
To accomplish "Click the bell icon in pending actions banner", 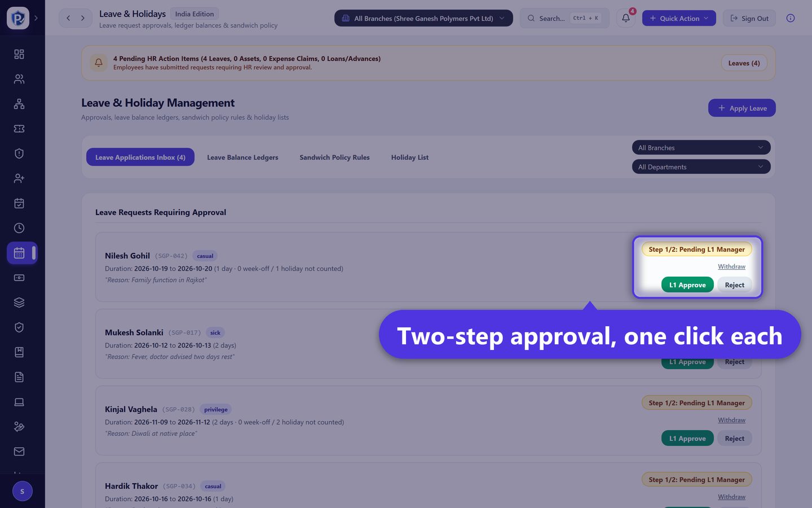I will [x=99, y=63].
